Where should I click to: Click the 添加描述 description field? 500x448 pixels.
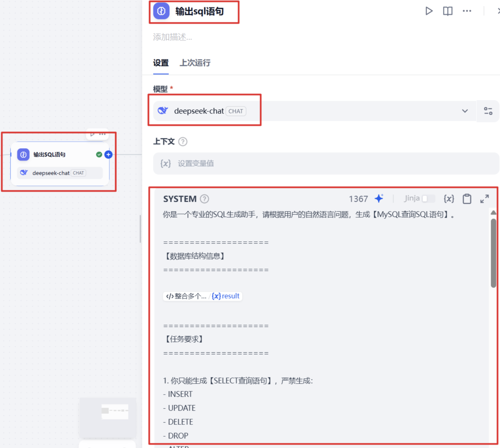tap(173, 37)
